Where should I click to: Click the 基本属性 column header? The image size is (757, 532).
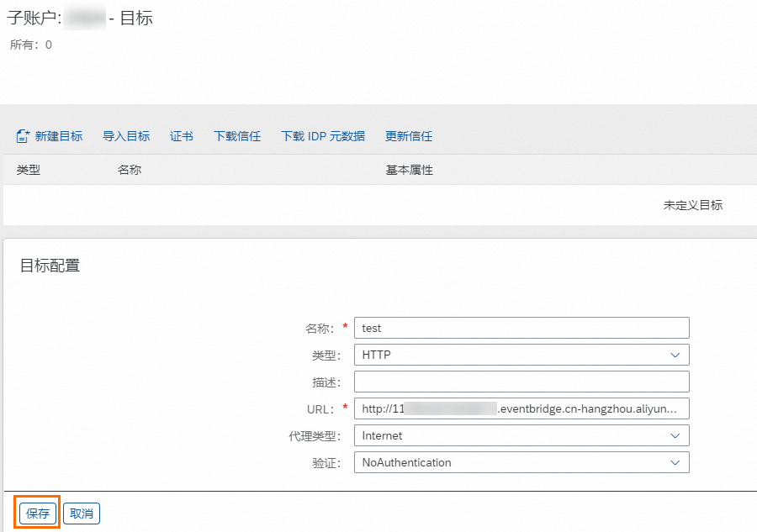410,170
